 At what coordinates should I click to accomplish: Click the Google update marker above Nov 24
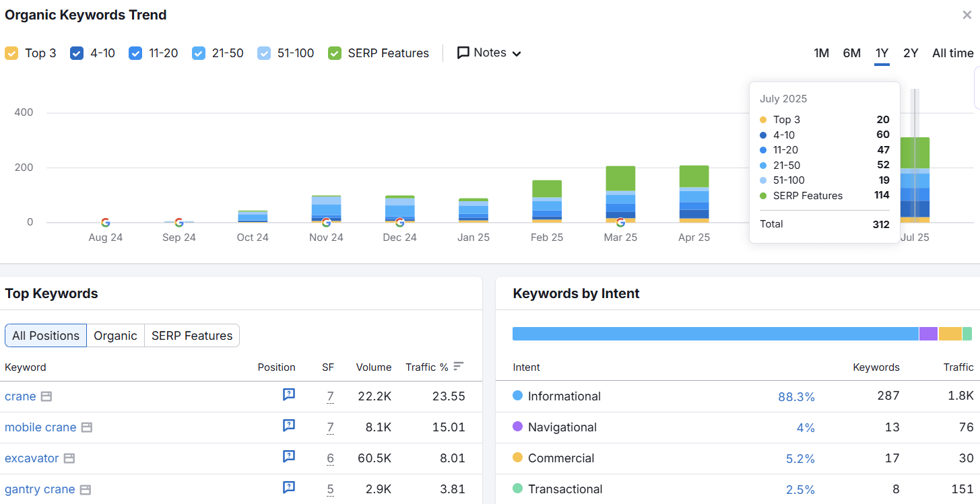click(x=326, y=222)
